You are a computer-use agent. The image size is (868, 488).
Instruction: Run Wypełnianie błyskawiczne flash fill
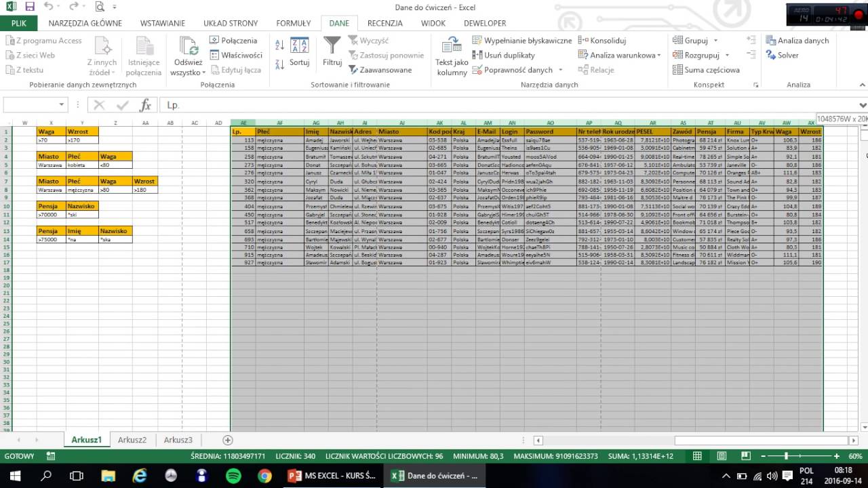click(522, 41)
